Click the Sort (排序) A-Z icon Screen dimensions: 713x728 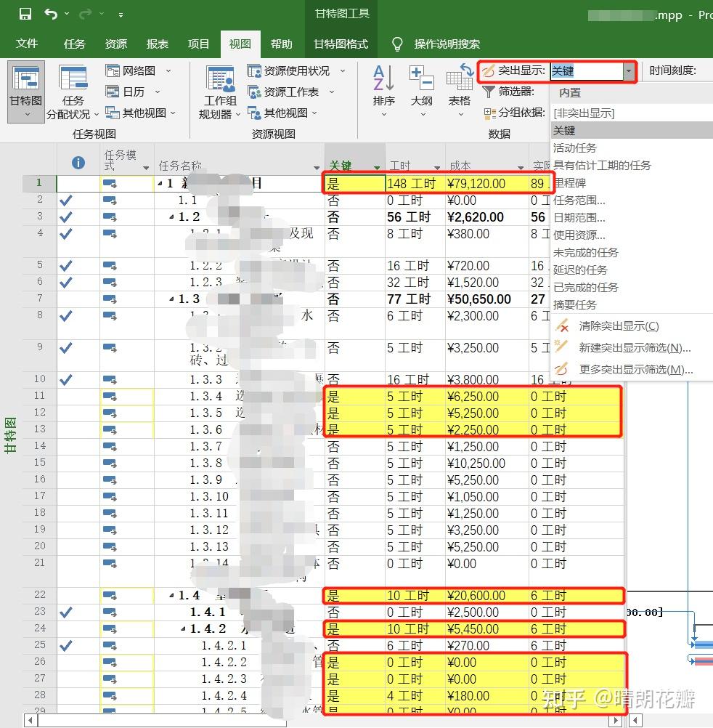click(383, 78)
